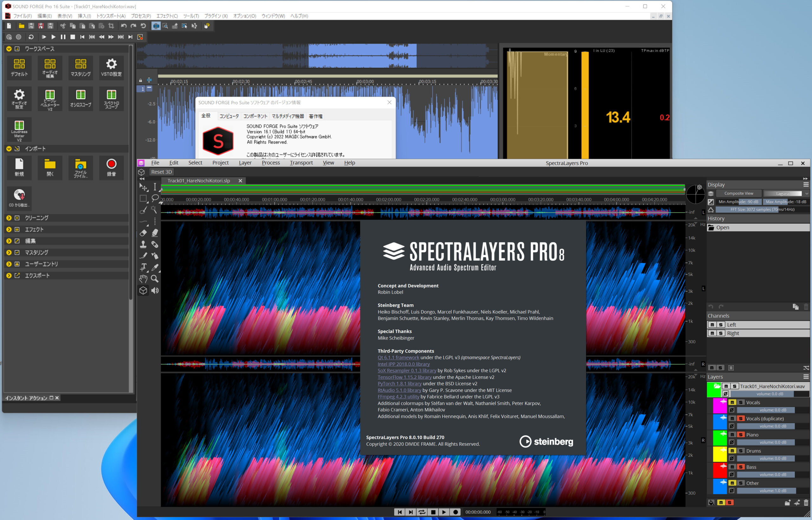Expand the マスタリング section

9,252
